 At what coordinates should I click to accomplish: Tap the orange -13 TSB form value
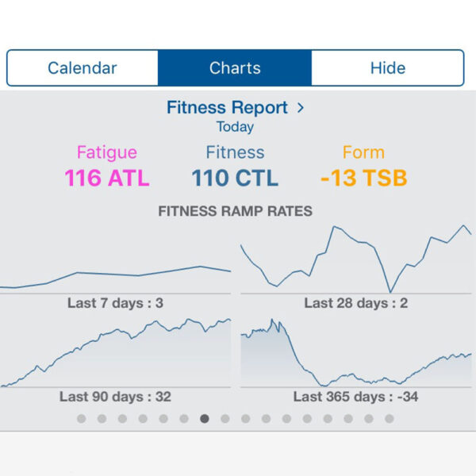[x=363, y=178]
